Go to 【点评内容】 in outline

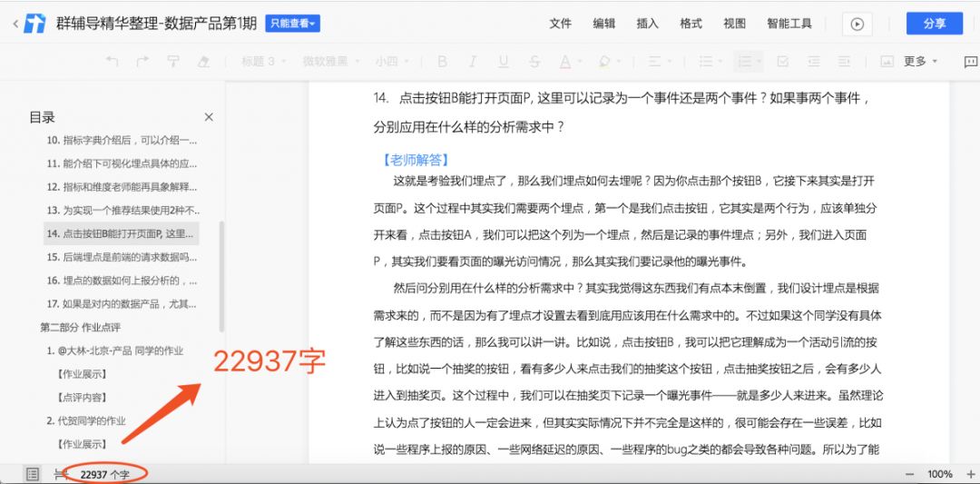(x=82, y=397)
